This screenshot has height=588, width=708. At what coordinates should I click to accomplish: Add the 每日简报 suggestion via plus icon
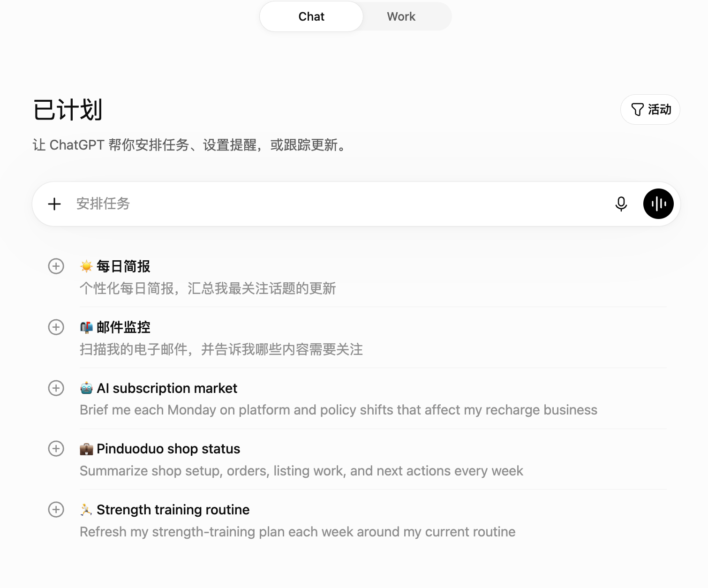coord(56,266)
